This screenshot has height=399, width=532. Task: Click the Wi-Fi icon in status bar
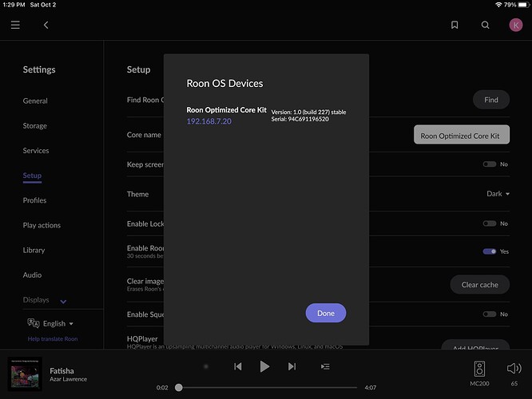click(498, 5)
